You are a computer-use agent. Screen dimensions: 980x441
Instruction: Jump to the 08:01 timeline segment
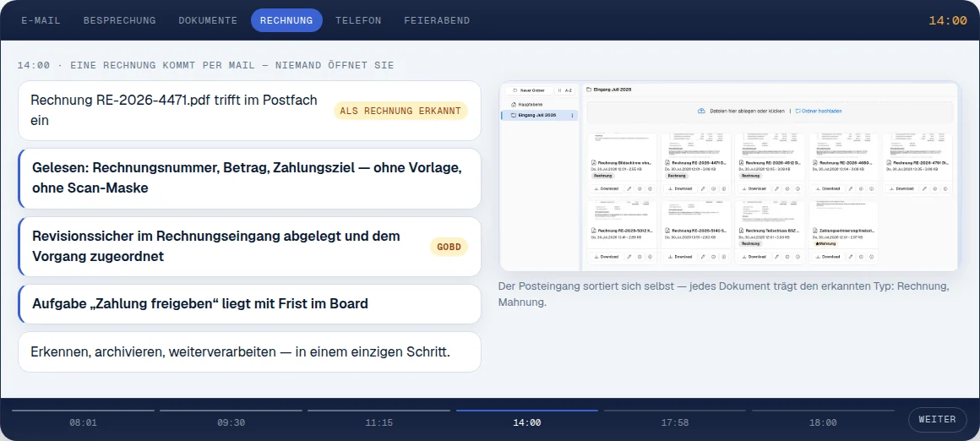83,418
